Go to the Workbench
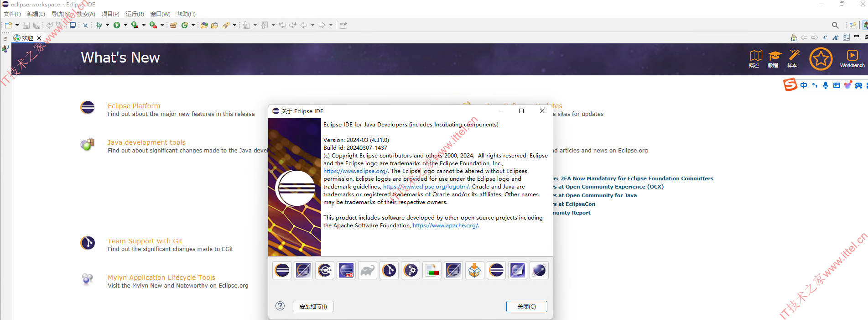 click(852, 59)
